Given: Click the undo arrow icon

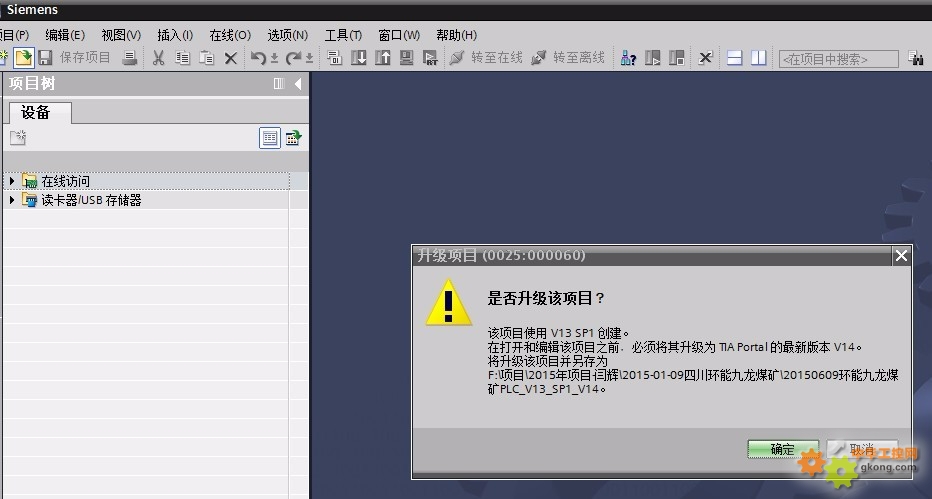Looking at the screenshot, I should [257, 58].
